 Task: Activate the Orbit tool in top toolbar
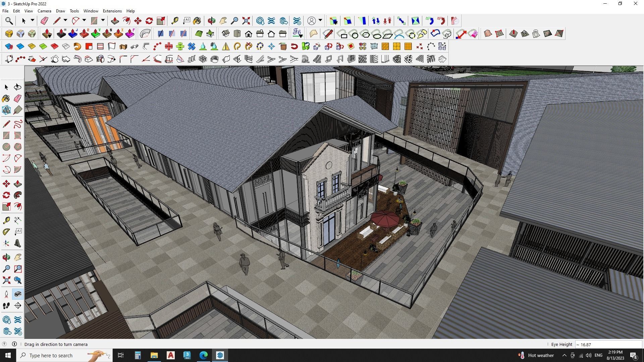coord(212,21)
